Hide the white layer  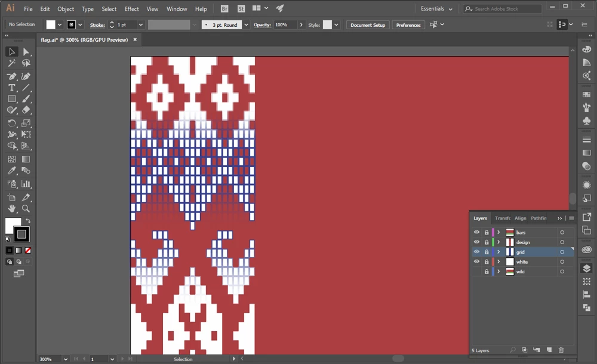476,261
